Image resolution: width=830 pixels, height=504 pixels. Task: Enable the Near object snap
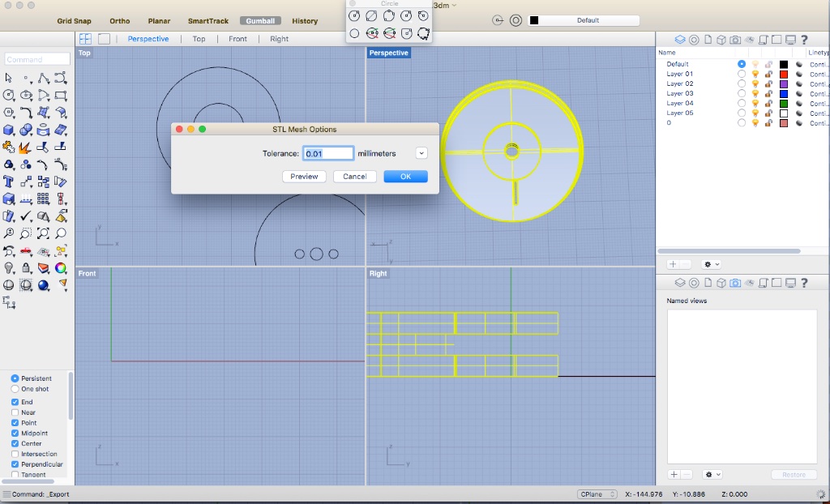click(15, 412)
